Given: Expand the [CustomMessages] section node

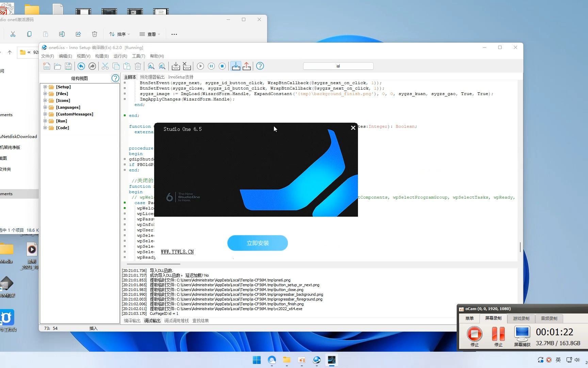Looking at the screenshot, I should point(45,114).
